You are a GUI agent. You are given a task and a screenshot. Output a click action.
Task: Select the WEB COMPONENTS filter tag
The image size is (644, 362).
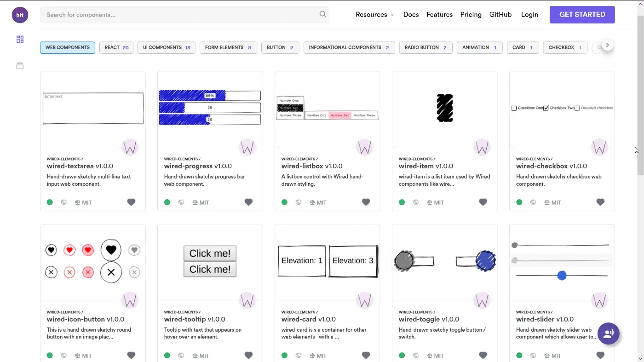68,47
